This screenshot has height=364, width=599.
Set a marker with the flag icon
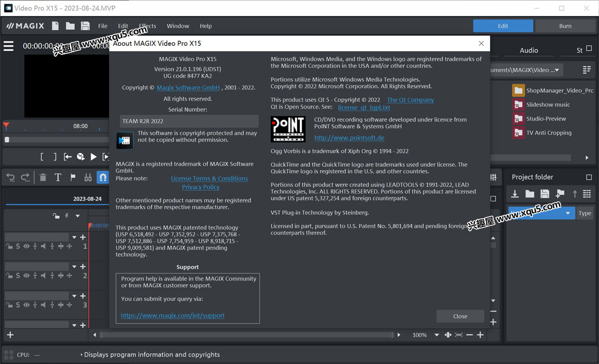(73, 177)
